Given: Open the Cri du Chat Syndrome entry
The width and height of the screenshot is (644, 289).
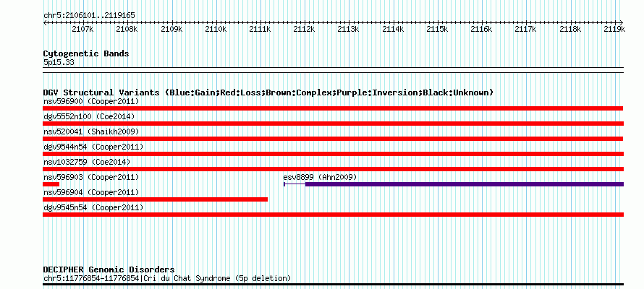Looking at the screenshot, I should tap(167, 278).
